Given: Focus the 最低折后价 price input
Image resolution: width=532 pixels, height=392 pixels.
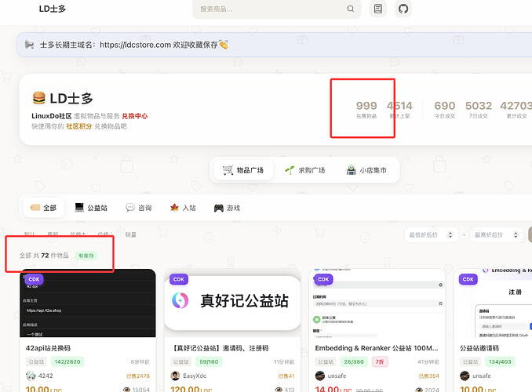Looking at the screenshot, I should pyautogui.click(x=431, y=234).
